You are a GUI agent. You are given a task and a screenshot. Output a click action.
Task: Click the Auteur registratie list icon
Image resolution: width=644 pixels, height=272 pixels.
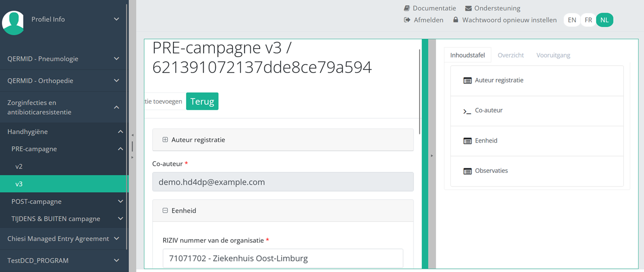click(468, 80)
